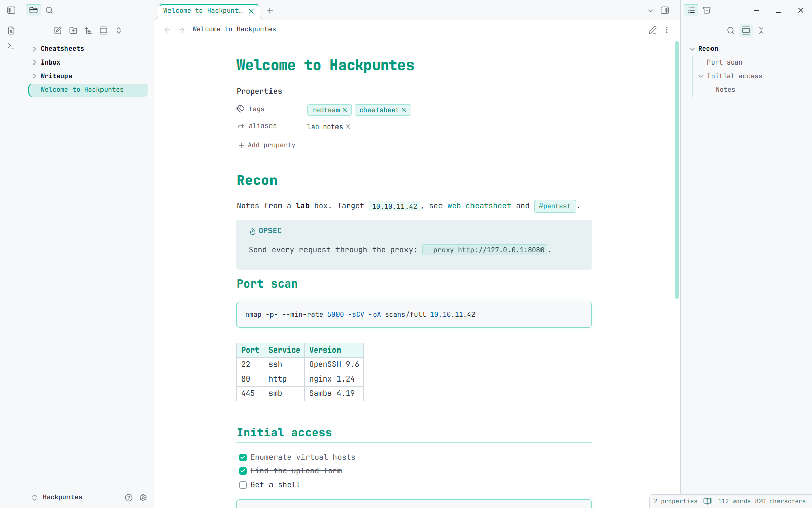
Task: Search headings in the outline panel
Action: 731,30
